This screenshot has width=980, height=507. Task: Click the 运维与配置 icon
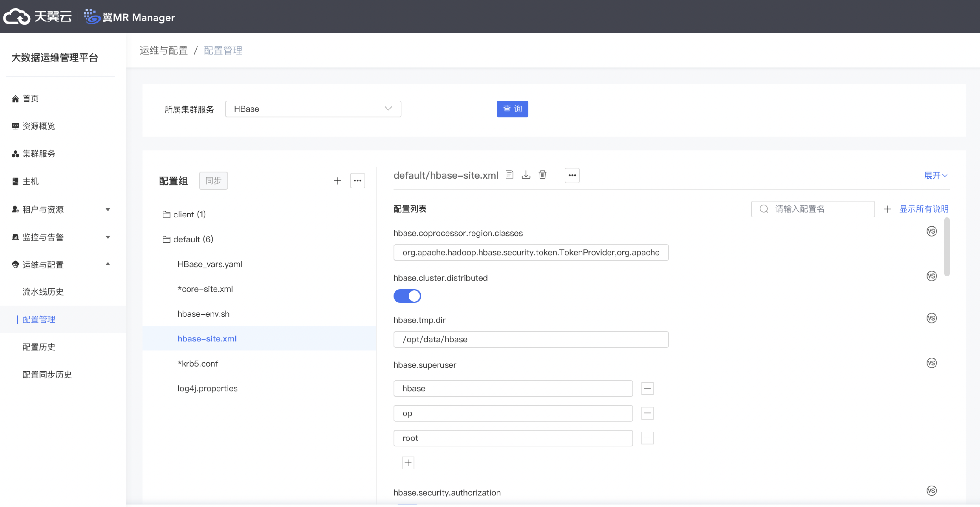pyautogui.click(x=15, y=264)
